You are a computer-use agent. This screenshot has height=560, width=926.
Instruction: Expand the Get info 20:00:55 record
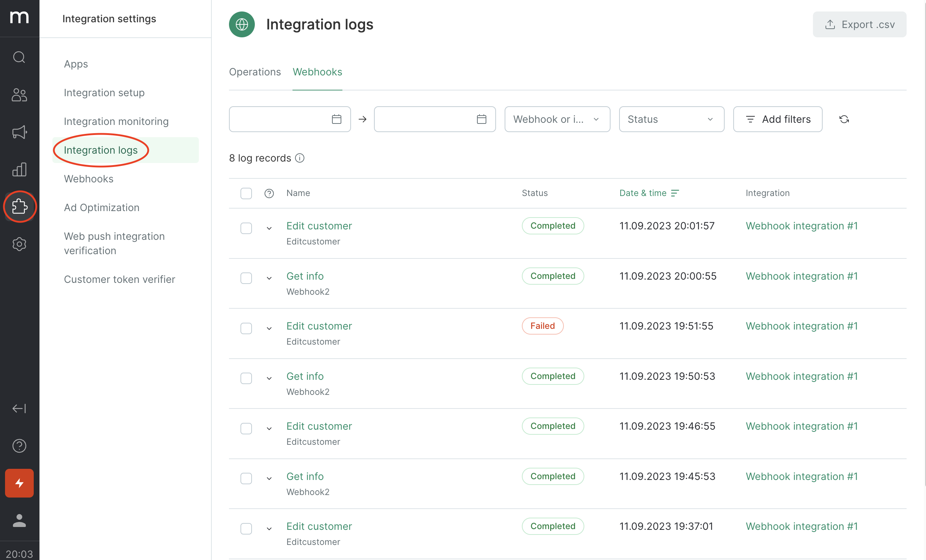point(269,278)
